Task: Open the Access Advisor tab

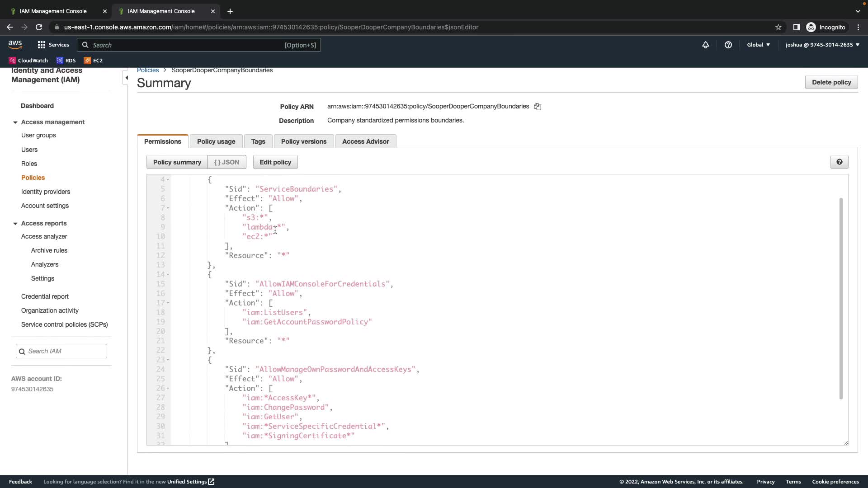Action: click(x=365, y=141)
